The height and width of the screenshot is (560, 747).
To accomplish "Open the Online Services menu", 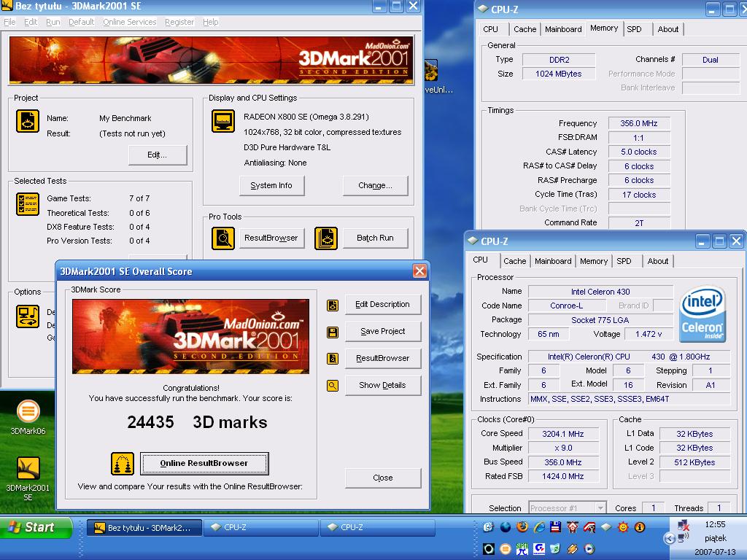I will (130, 22).
